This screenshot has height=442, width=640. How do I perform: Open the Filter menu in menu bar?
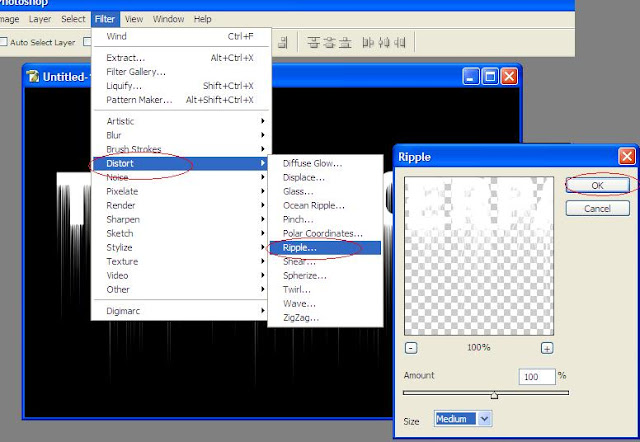click(x=105, y=19)
